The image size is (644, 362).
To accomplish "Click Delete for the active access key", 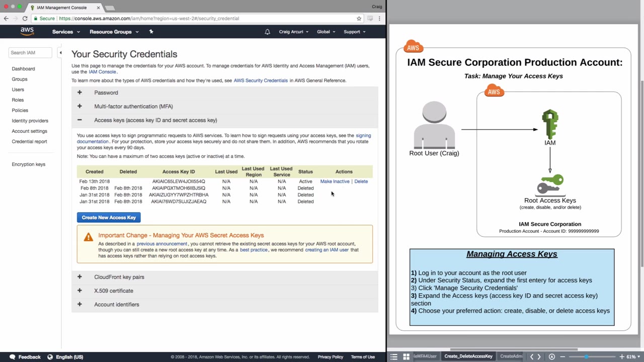I will click(x=361, y=182).
